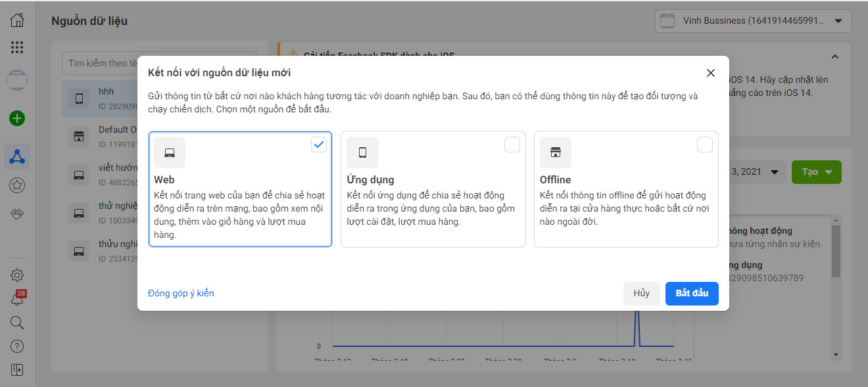Uncheck the Web data source checkbox
Image resolution: width=868 pixels, height=387 pixels.
(x=319, y=145)
